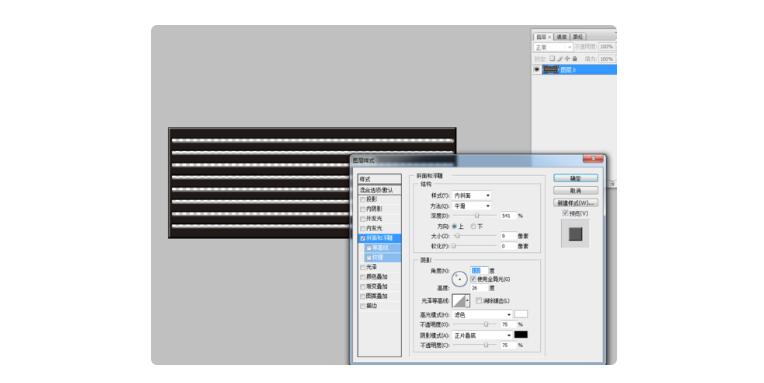Screen dimensions: 764x383
Task: Toggle the Preview (预览) checkbox
Action: pos(565,213)
